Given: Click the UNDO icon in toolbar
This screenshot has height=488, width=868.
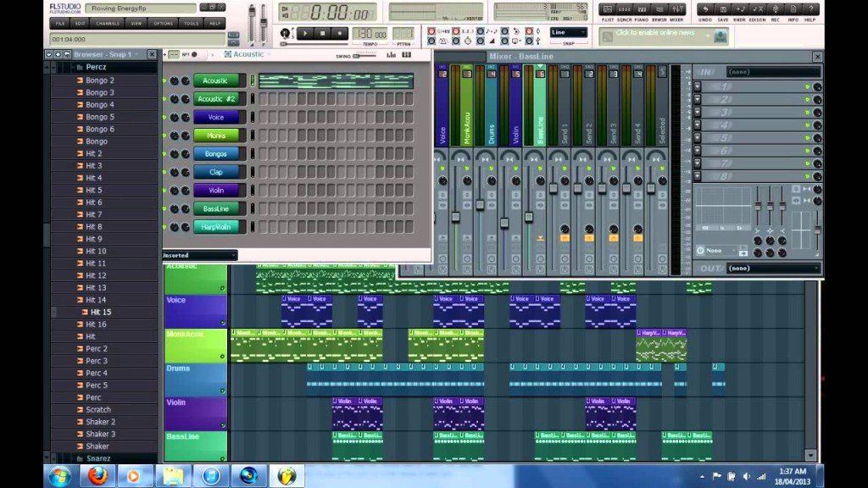Looking at the screenshot, I should [x=705, y=8].
